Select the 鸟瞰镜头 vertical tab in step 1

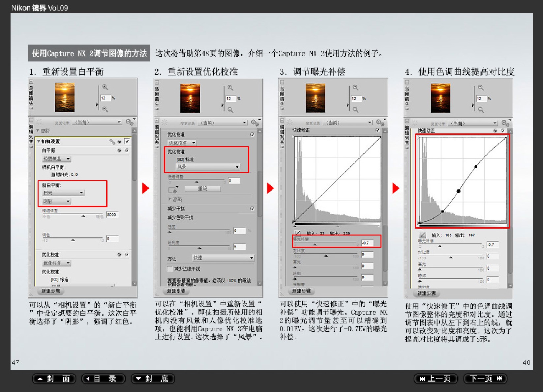coord(31,96)
